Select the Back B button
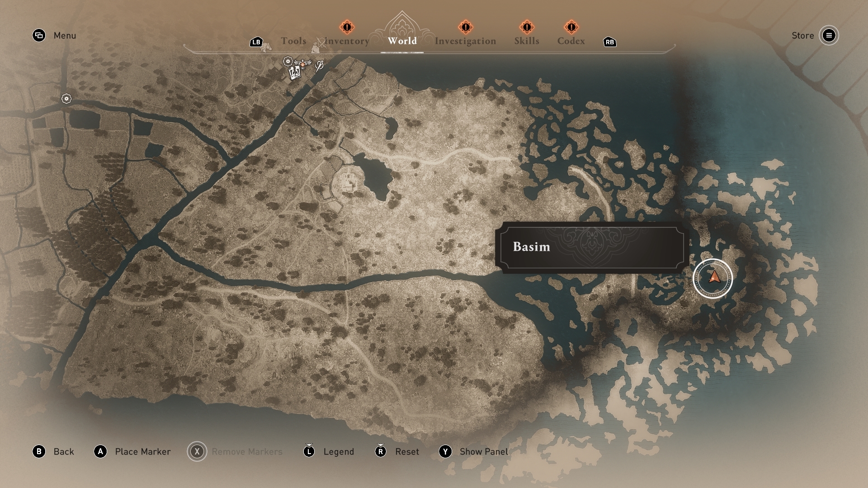The width and height of the screenshot is (868, 488). (40, 451)
